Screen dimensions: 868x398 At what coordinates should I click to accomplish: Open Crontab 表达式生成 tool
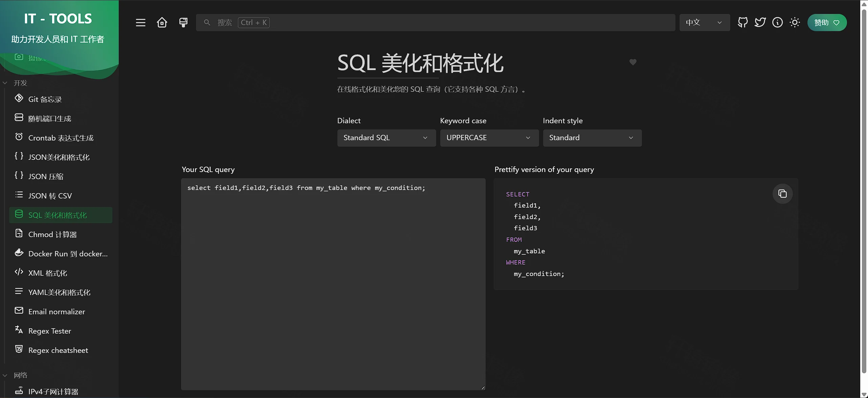click(61, 138)
